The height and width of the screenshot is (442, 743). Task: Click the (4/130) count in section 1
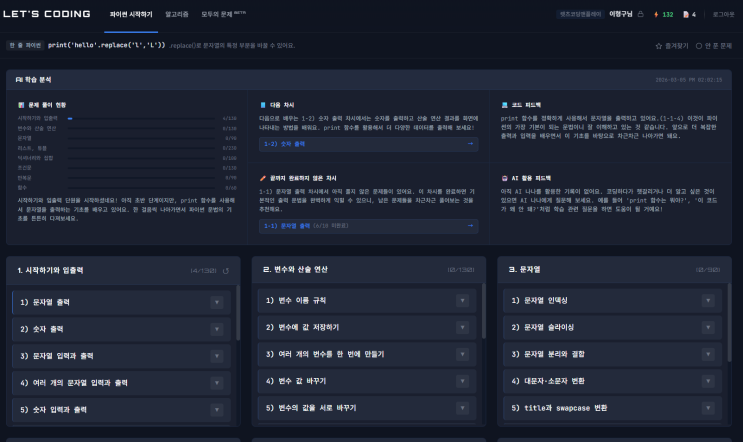click(203, 271)
